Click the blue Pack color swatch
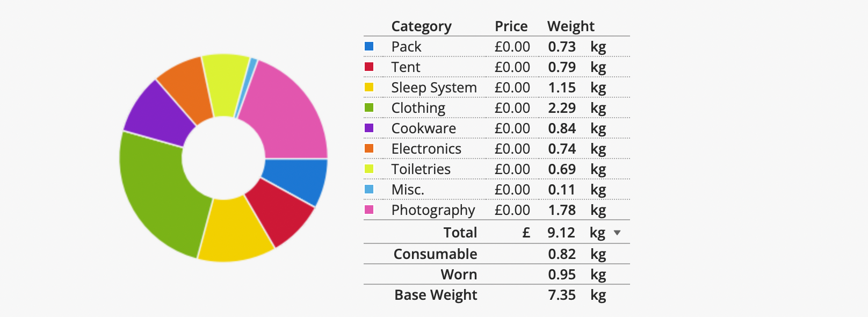Viewport: 868px width, 317px height. pyautogui.click(x=369, y=47)
